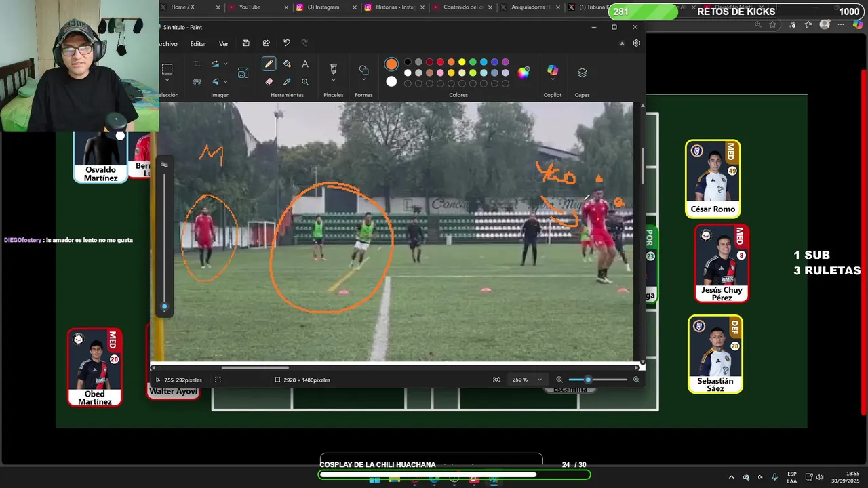
Task: Click the Undo arrow in Paint
Action: [x=286, y=43]
